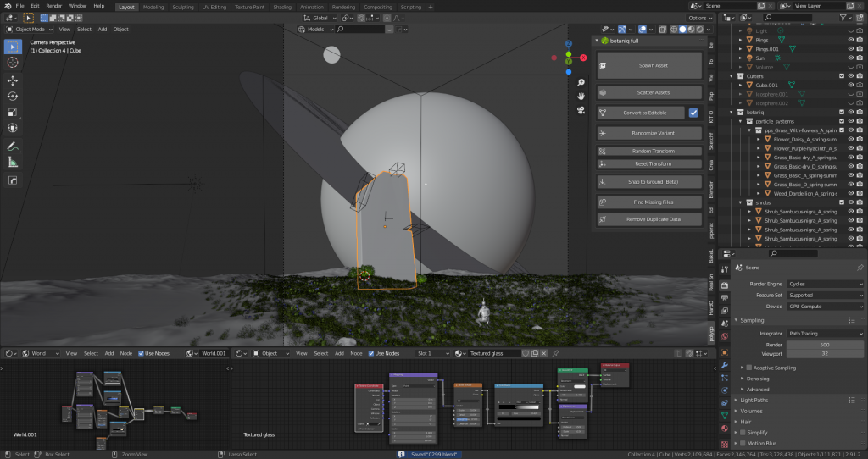Click the Randomize Variant button
Image resolution: width=868 pixels, height=459 pixels.
pos(649,133)
